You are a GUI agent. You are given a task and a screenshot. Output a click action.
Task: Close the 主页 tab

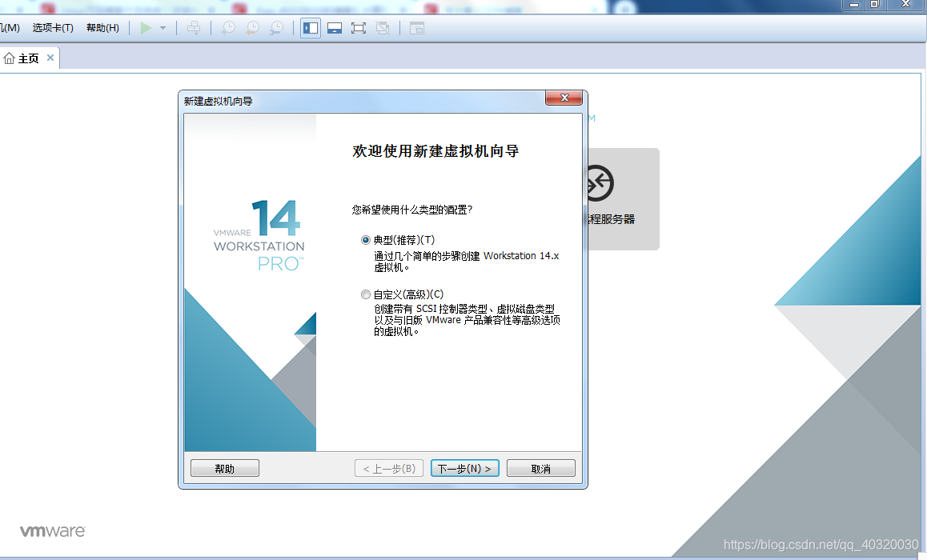tap(50, 58)
